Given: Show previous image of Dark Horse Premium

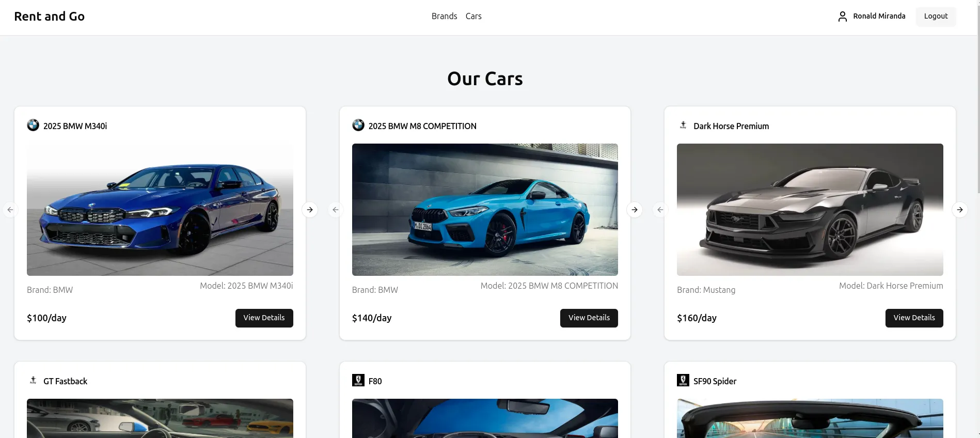Looking at the screenshot, I should coord(660,210).
